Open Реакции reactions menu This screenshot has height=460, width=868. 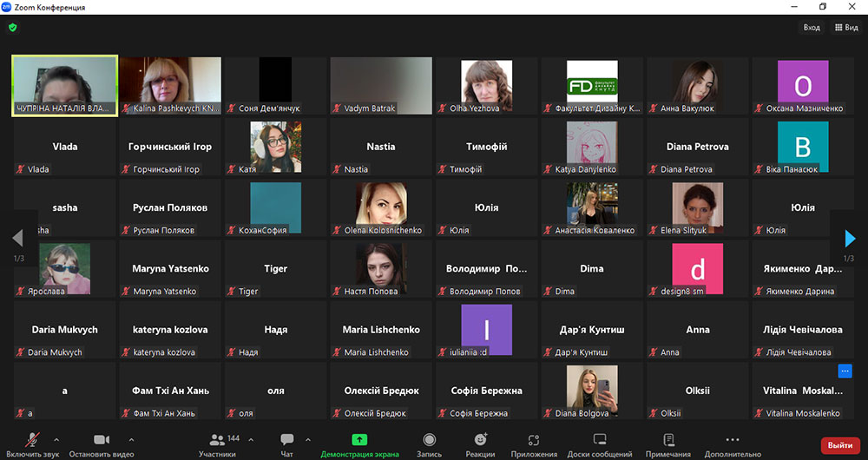480,444
